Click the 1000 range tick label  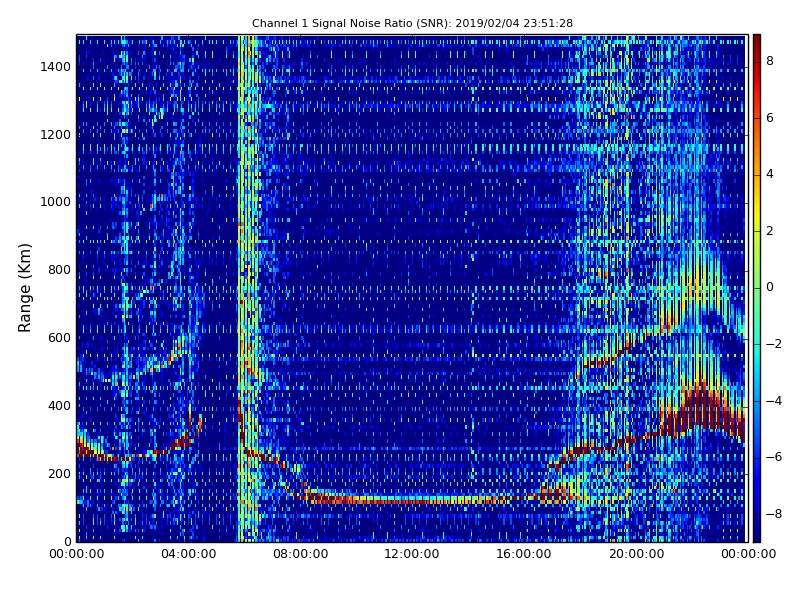point(56,202)
